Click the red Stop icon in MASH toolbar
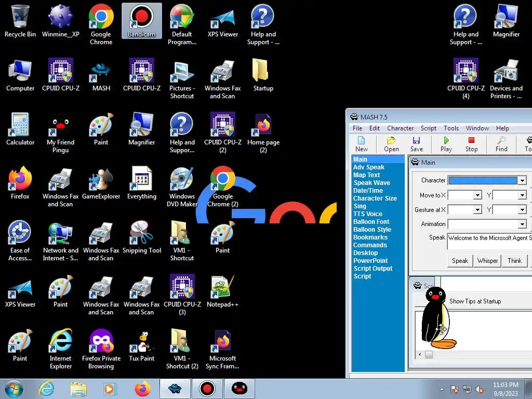 (x=471, y=144)
